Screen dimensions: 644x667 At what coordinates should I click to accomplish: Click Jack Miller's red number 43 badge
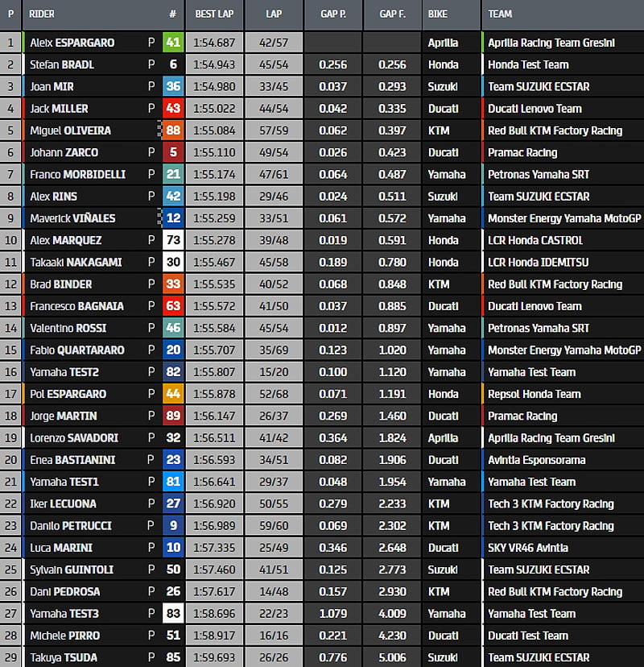click(x=173, y=109)
